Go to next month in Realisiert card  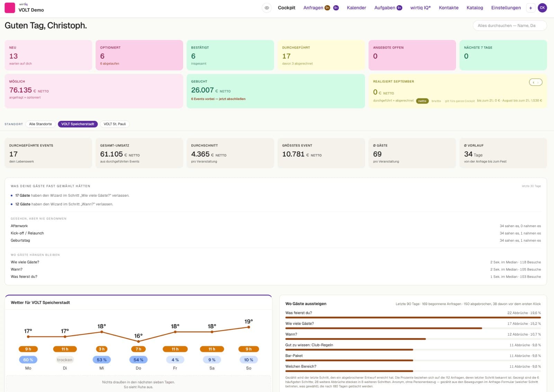tap(538, 82)
